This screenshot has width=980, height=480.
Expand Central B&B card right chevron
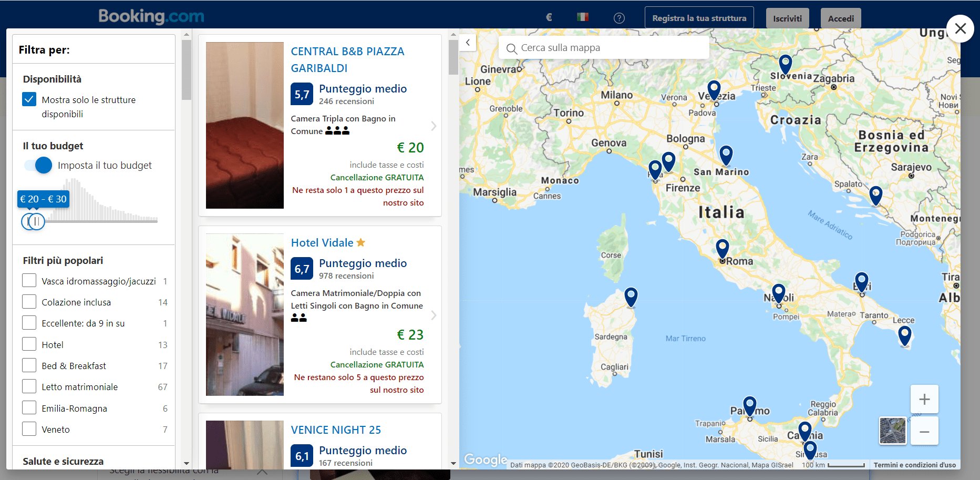[x=434, y=126]
